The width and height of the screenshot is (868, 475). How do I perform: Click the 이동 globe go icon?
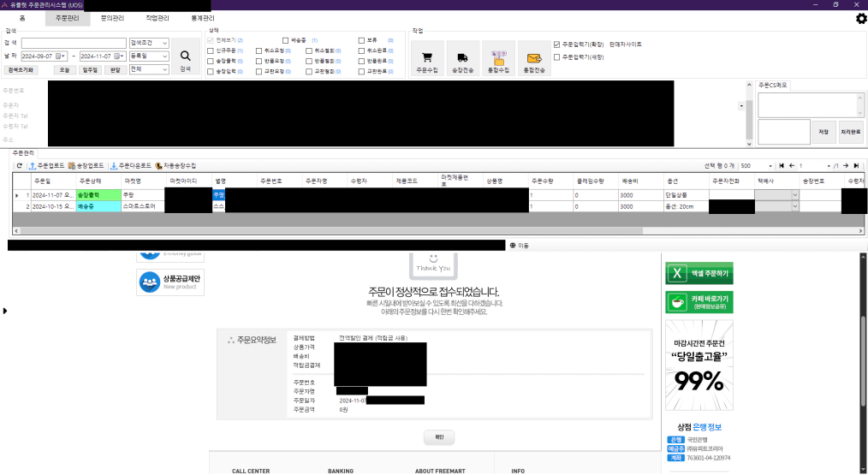(513, 246)
